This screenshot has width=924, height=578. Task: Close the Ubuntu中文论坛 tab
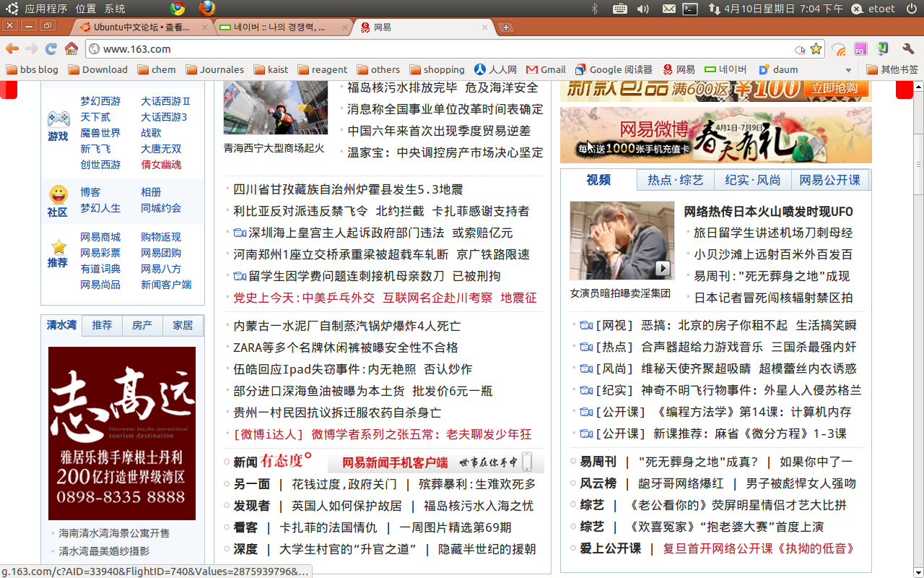coord(205,27)
